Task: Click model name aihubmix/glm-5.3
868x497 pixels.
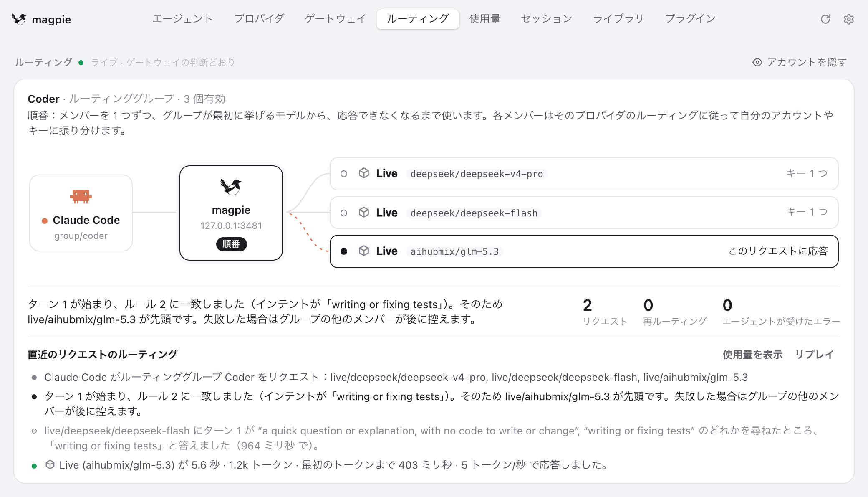Action: (x=454, y=251)
